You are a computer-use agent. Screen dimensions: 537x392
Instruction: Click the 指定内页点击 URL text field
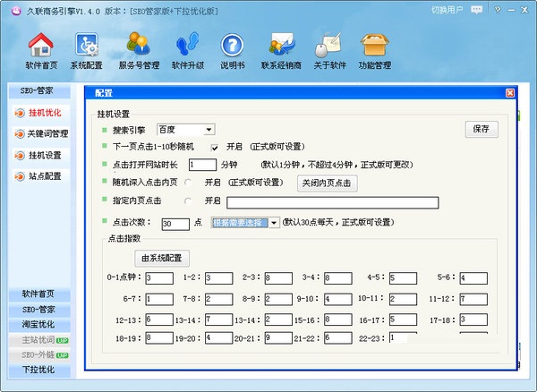click(x=333, y=202)
